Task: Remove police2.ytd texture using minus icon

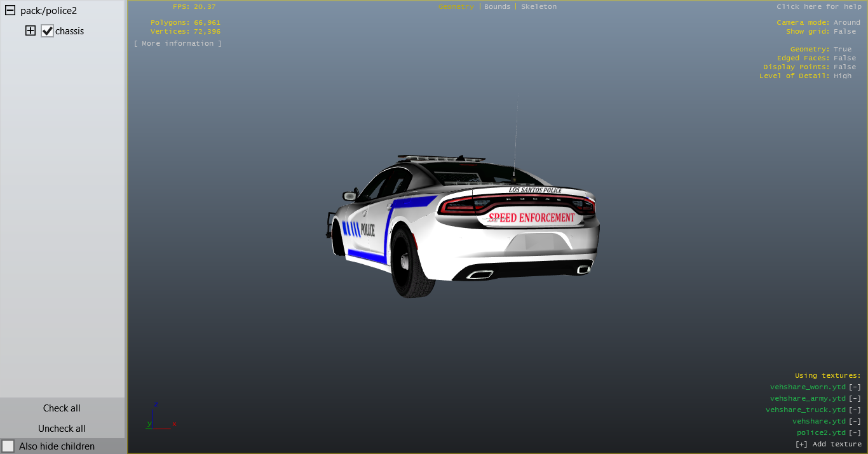Action: [x=855, y=433]
